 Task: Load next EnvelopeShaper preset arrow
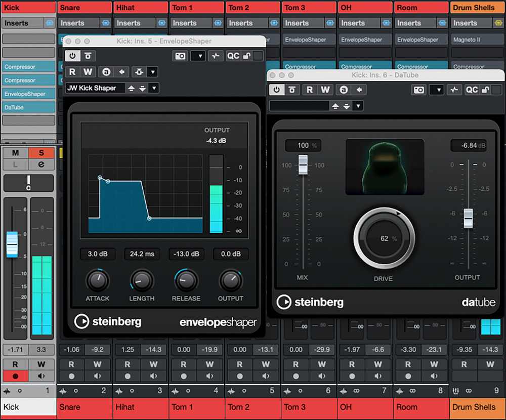(142, 88)
